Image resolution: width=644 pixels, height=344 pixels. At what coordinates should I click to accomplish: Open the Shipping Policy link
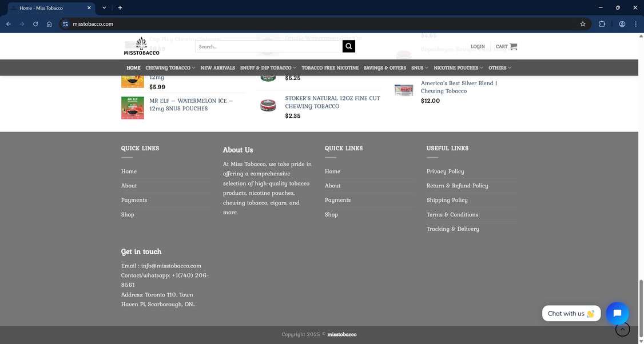click(x=447, y=200)
